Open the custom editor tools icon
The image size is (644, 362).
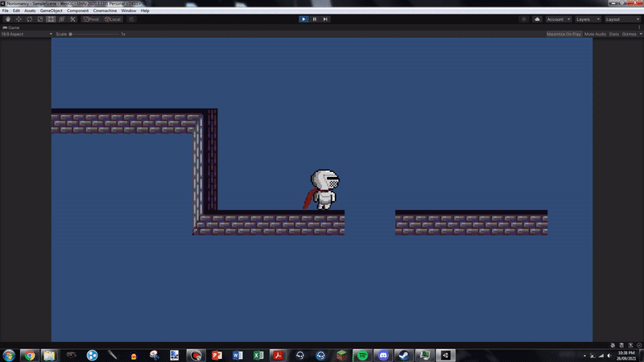72,19
